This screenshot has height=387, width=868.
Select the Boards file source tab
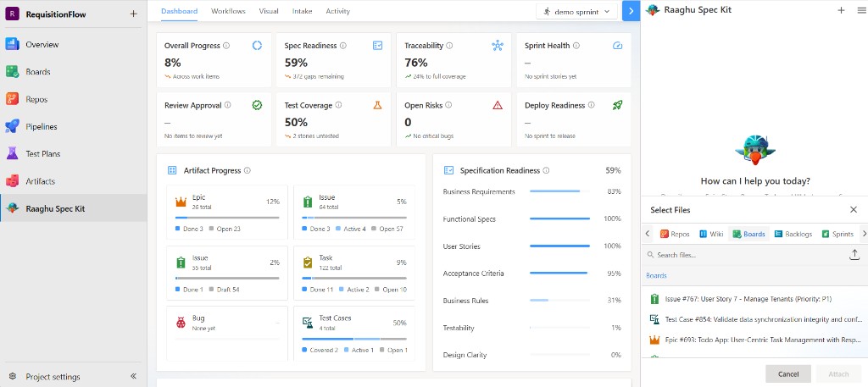click(x=748, y=234)
